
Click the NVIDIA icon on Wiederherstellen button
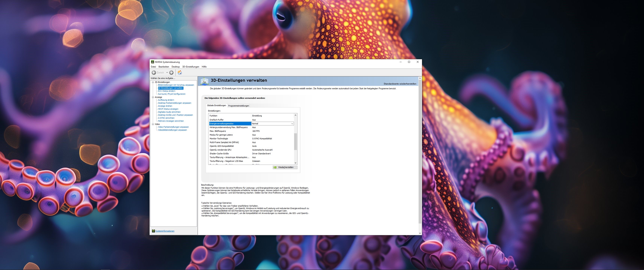275,167
